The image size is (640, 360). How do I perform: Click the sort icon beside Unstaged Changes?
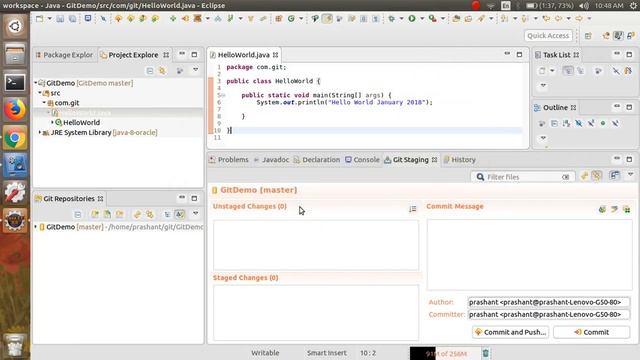413,209
